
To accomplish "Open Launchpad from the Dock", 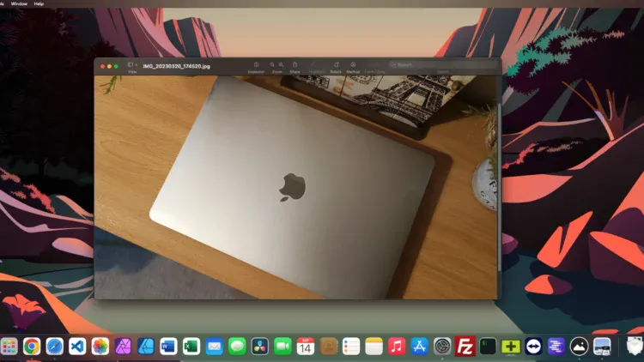I will pyautogui.click(x=9, y=347).
